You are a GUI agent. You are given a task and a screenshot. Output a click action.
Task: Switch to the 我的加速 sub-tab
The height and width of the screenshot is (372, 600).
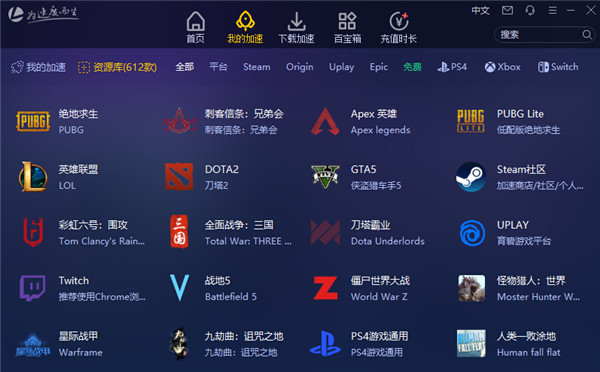pyautogui.click(x=38, y=67)
